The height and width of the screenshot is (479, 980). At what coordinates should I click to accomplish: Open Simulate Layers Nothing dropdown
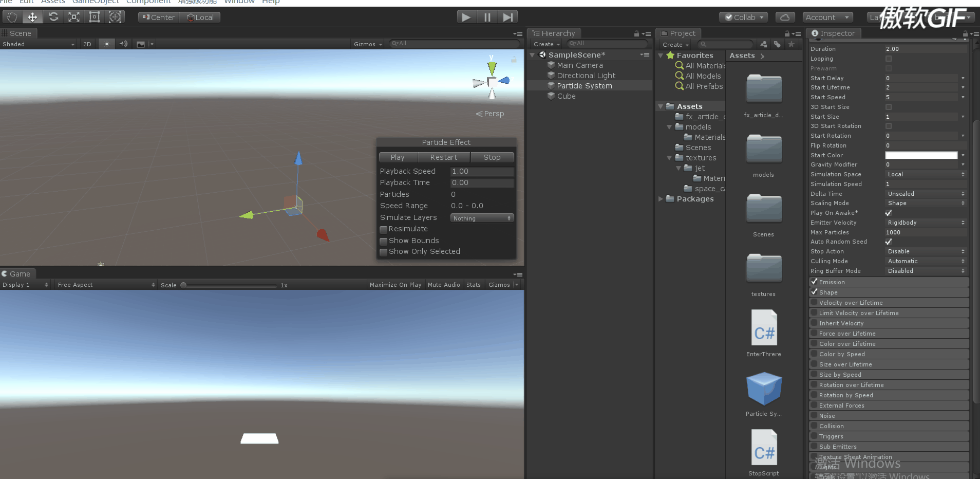point(482,218)
